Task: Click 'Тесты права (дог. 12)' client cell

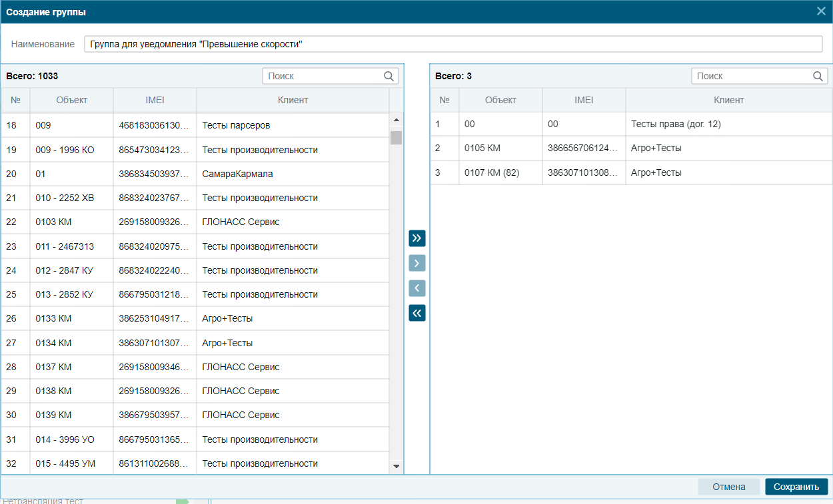Action: click(x=729, y=124)
